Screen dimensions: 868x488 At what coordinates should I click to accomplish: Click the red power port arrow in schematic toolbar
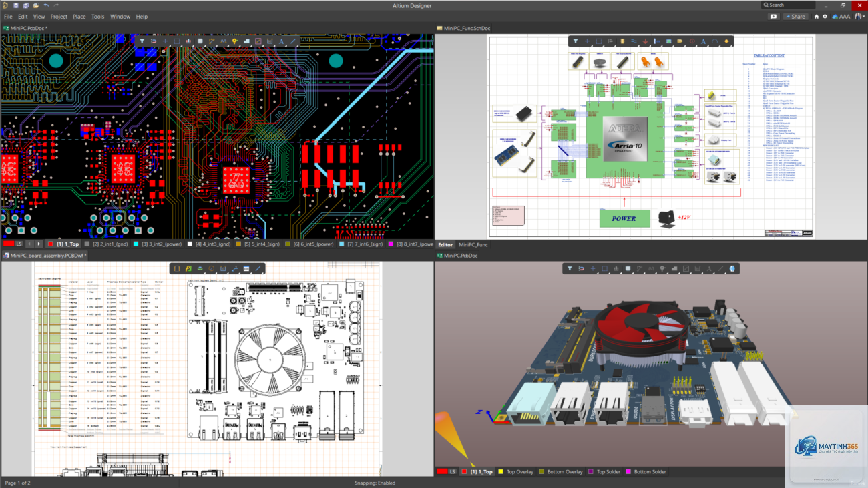645,41
